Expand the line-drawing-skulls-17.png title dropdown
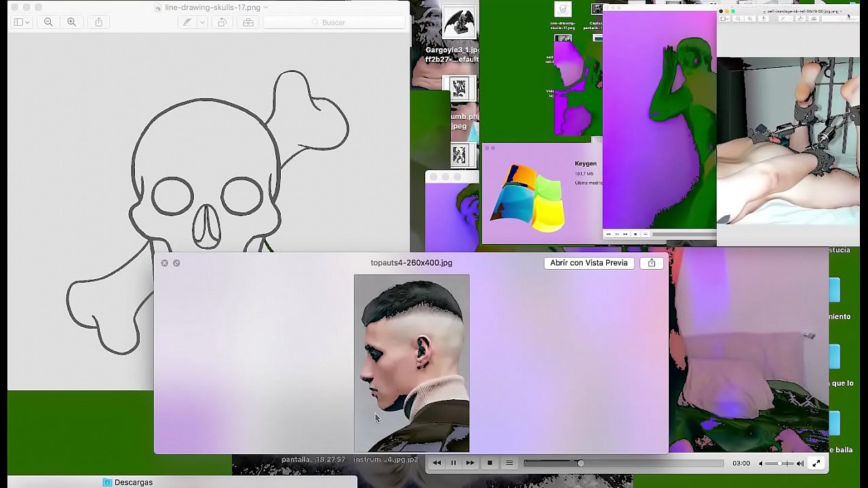The width and height of the screenshot is (868, 488). pyautogui.click(x=265, y=7)
